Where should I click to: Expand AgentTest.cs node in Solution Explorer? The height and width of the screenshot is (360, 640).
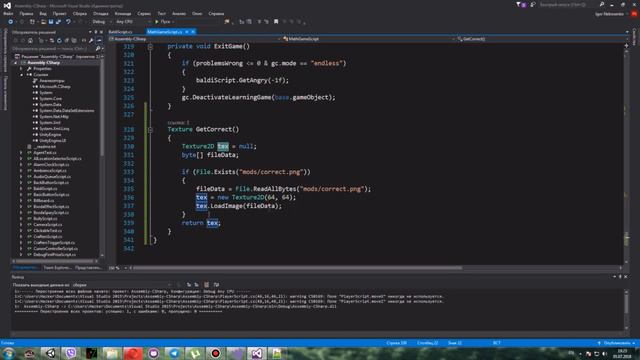point(21,153)
